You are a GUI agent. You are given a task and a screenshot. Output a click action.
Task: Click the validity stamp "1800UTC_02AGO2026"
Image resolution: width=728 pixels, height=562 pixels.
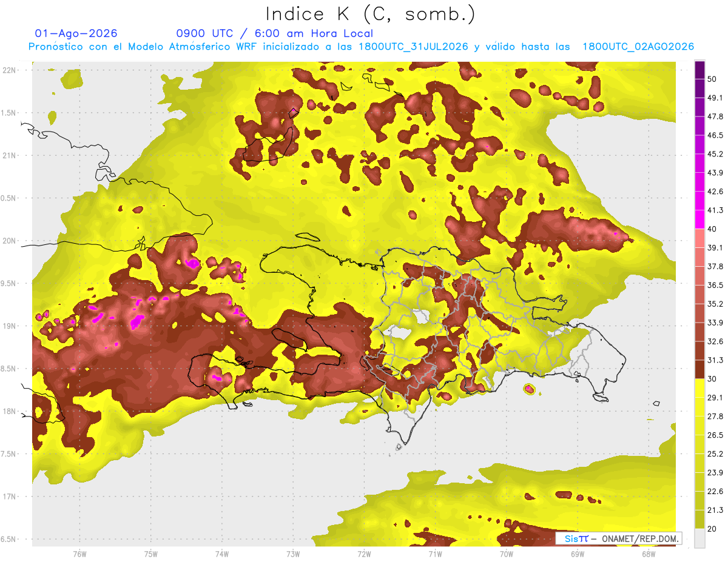tap(638, 47)
